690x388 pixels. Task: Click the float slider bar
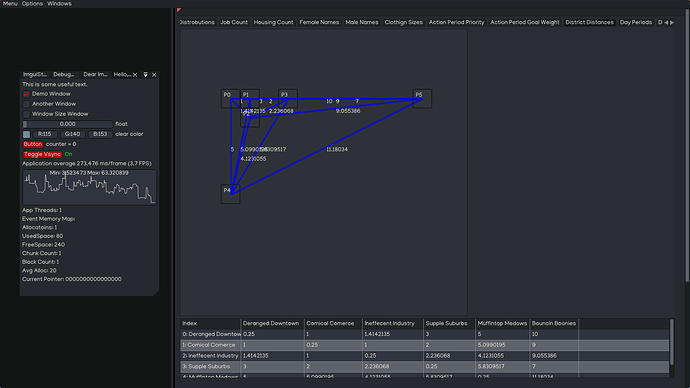coord(67,124)
